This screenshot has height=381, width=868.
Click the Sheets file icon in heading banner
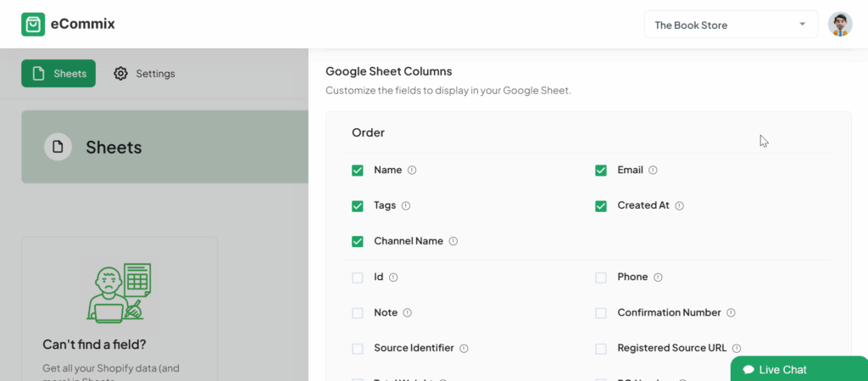58,147
